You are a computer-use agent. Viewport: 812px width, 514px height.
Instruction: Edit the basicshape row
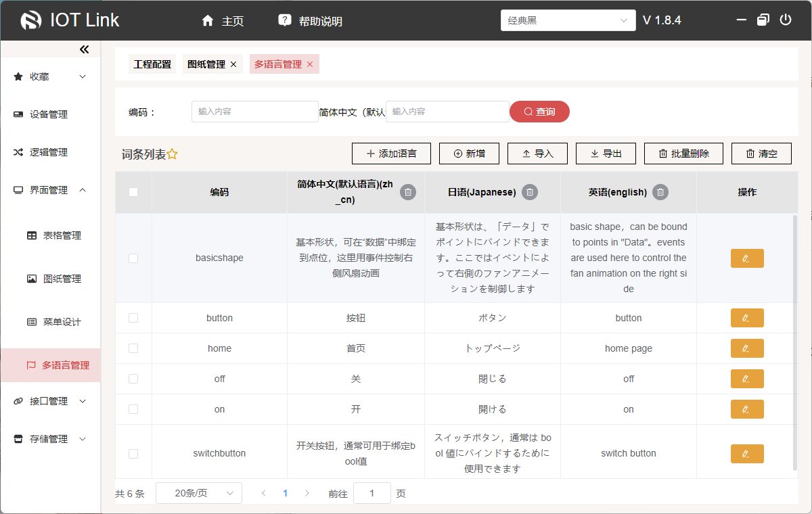pos(747,258)
